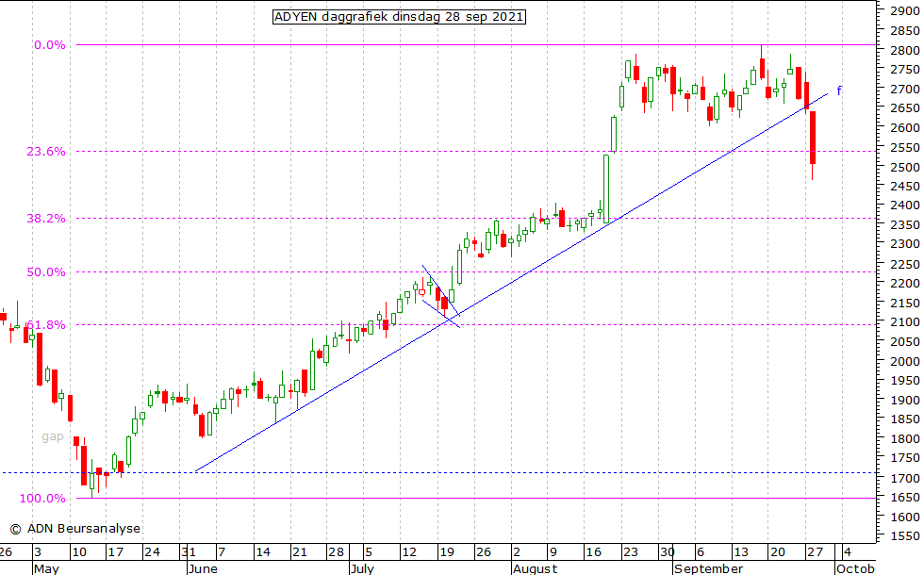Click the chart title ADYEN daggrafiek dinsdag 28 sep 2021
The image size is (924, 575).
point(399,17)
